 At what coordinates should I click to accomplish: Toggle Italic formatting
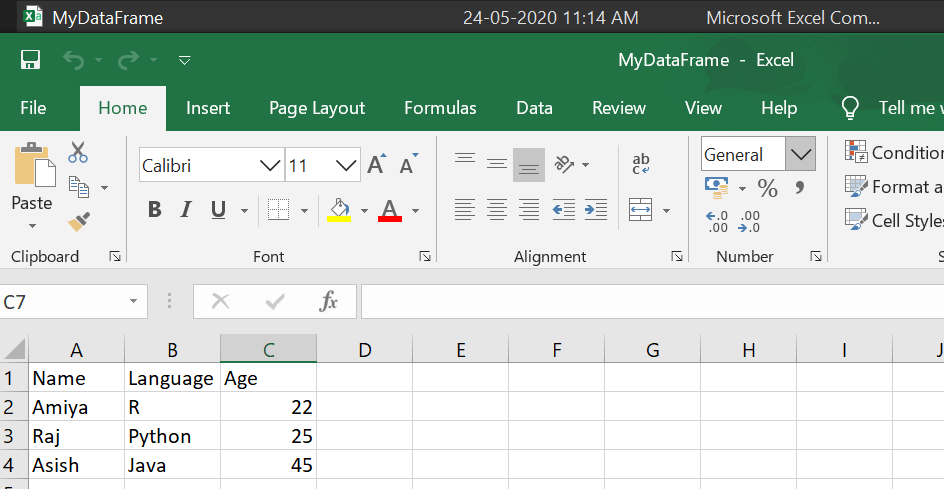click(185, 210)
